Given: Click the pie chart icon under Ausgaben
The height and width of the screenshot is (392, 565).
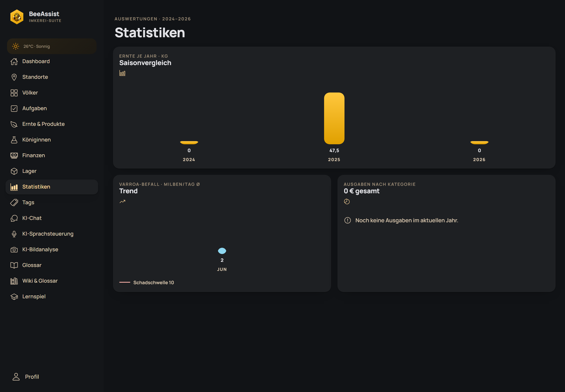Looking at the screenshot, I should coord(347,202).
